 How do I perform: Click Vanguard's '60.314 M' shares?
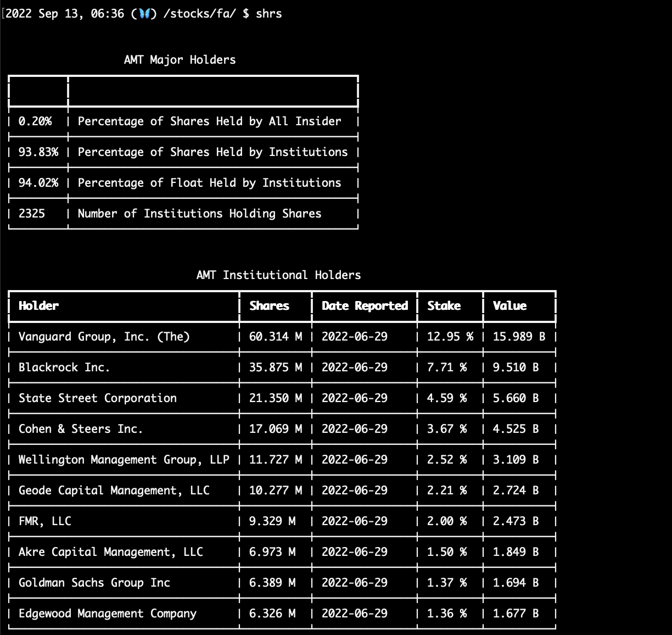pyautogui.click(x=276, y=337)
